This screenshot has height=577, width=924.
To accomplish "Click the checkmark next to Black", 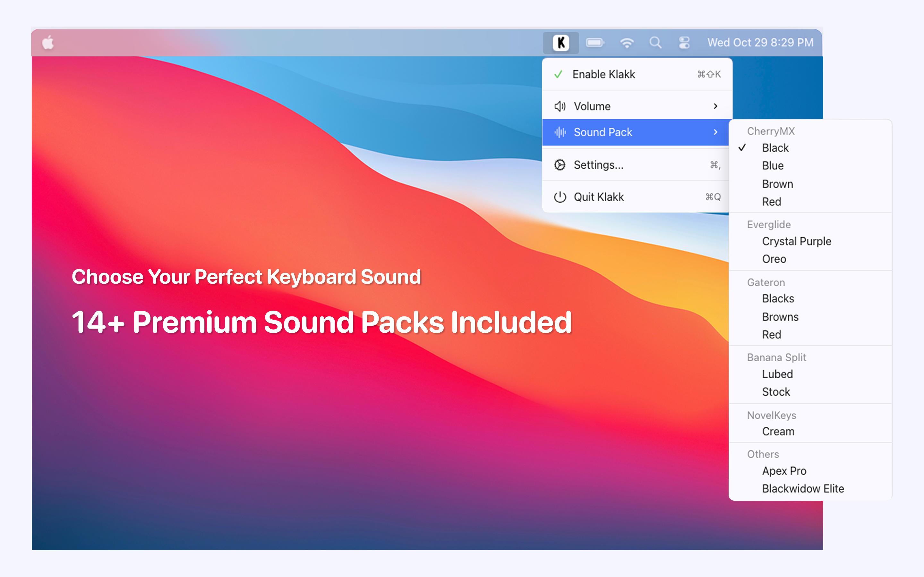I will [x=742, y=148].
